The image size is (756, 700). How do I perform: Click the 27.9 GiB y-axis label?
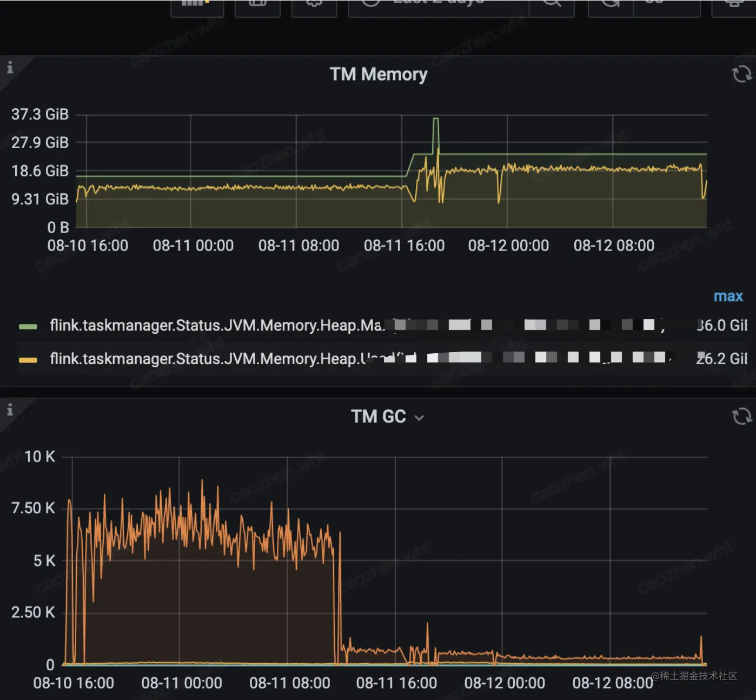(x=40, y=142)
